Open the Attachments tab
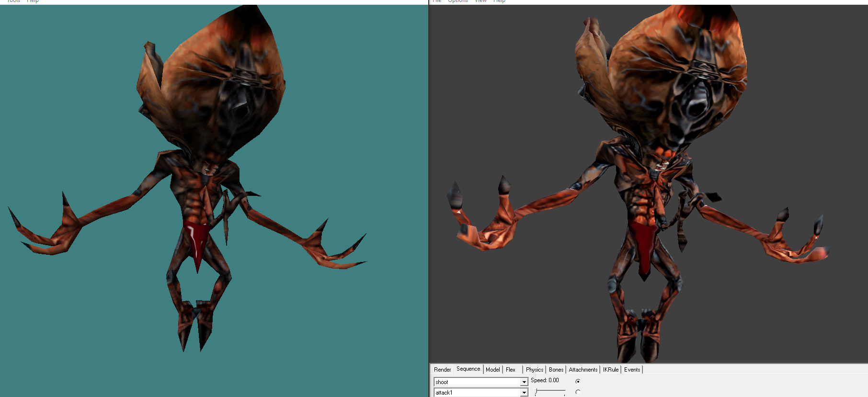The height and width of the screenshot is (397, 868). tap(583, 370)
